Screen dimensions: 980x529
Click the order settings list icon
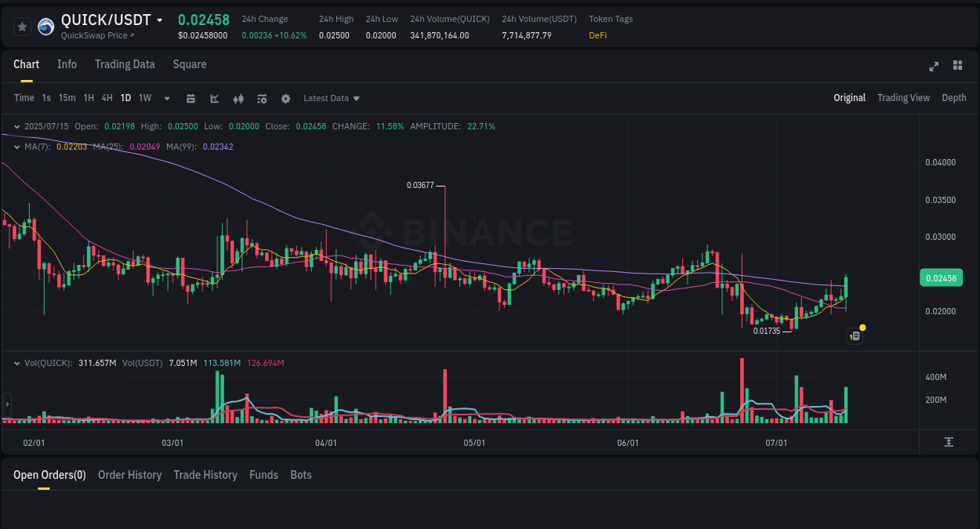tap(261, 98)
